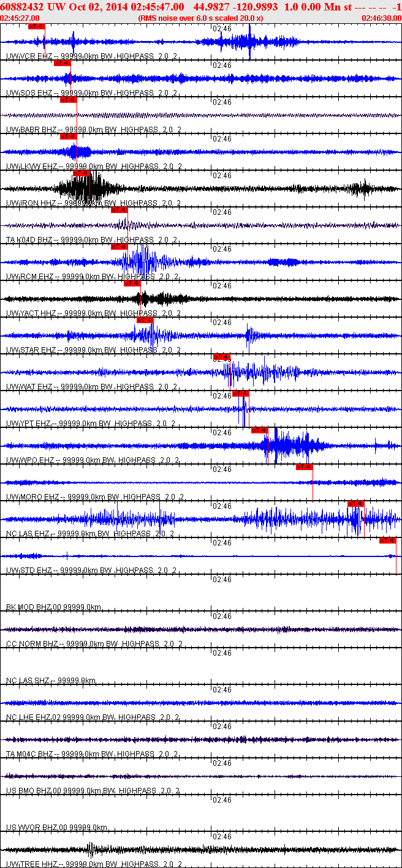402x868 pixels.
Task: Select the UW LKW EHZ station label
Action: 32,166
